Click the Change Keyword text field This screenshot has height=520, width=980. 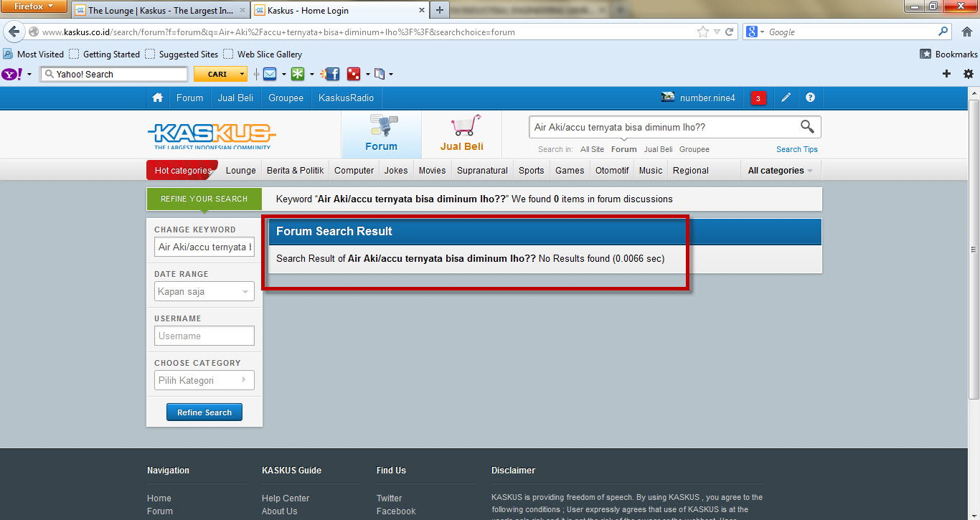pyautogui.click(x=204, y=247)
